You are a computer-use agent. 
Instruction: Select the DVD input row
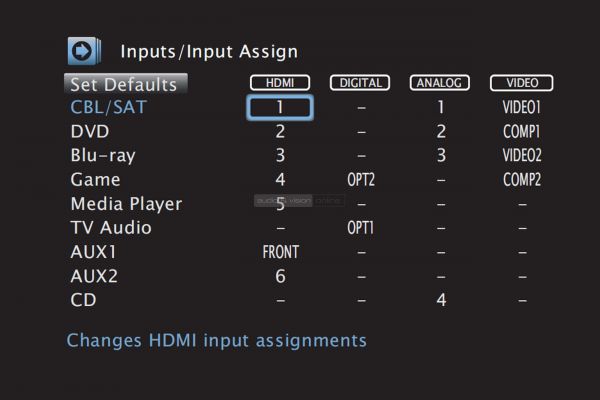[90, 131]
